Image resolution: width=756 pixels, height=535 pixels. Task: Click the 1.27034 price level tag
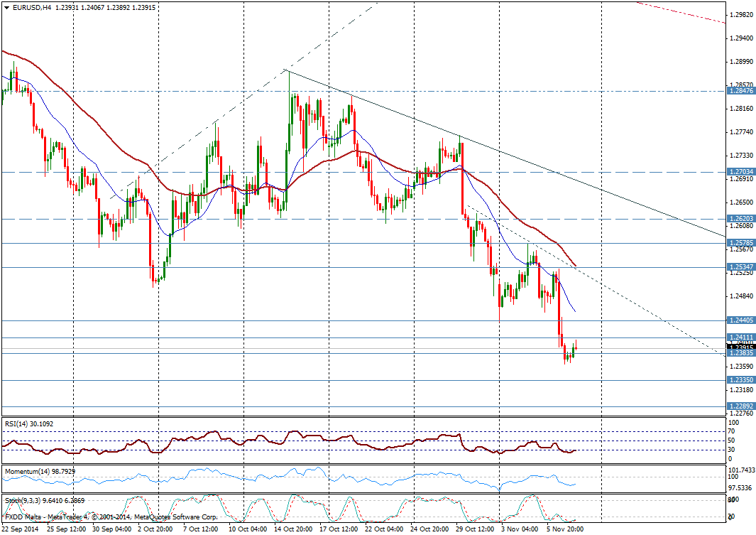pos(741,172)
